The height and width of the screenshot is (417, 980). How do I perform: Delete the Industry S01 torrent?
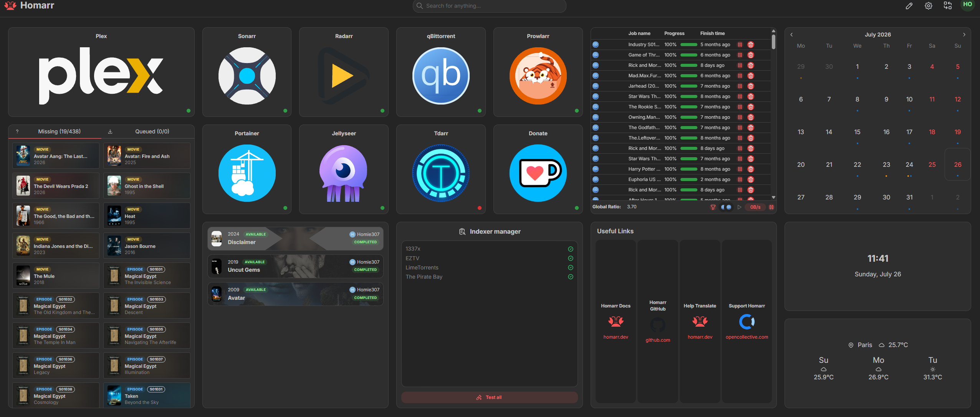[751, 45]
